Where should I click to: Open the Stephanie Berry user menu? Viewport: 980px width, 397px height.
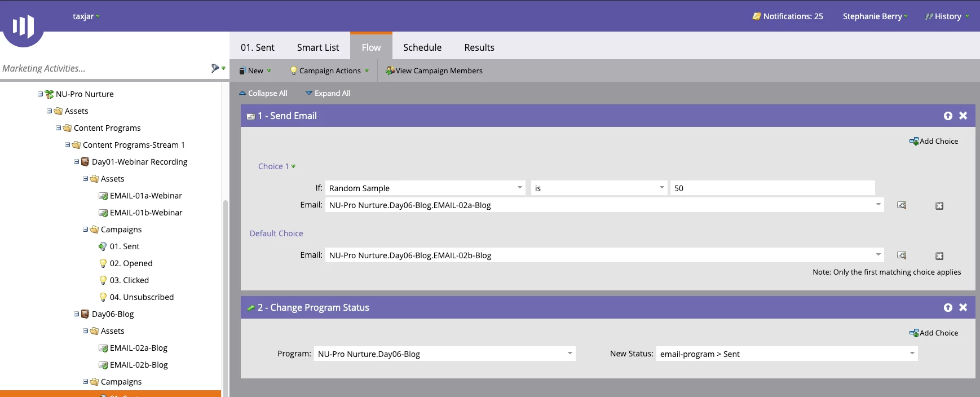pos(875,16)
